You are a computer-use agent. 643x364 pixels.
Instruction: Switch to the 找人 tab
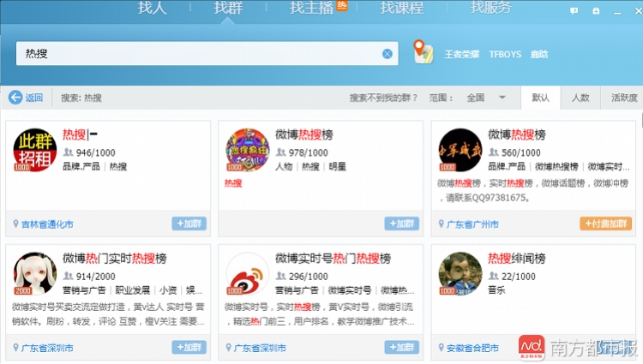152,8
